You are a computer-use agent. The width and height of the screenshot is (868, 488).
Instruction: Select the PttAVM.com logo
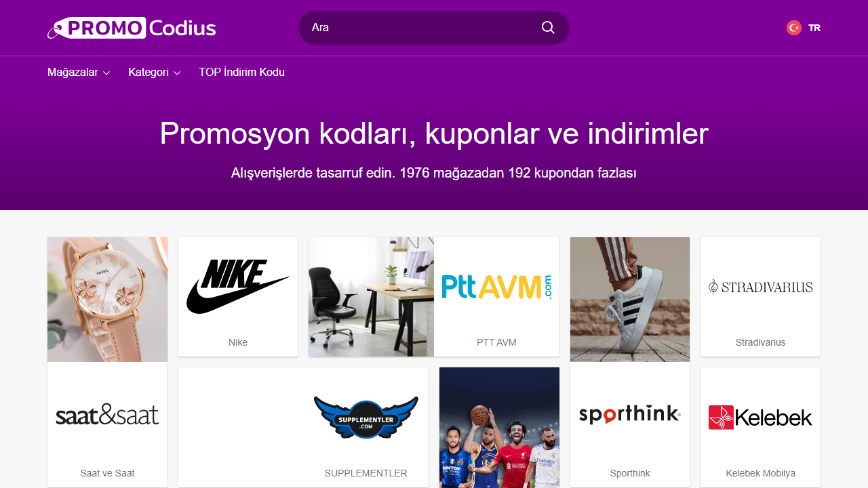tap(496, 287)
